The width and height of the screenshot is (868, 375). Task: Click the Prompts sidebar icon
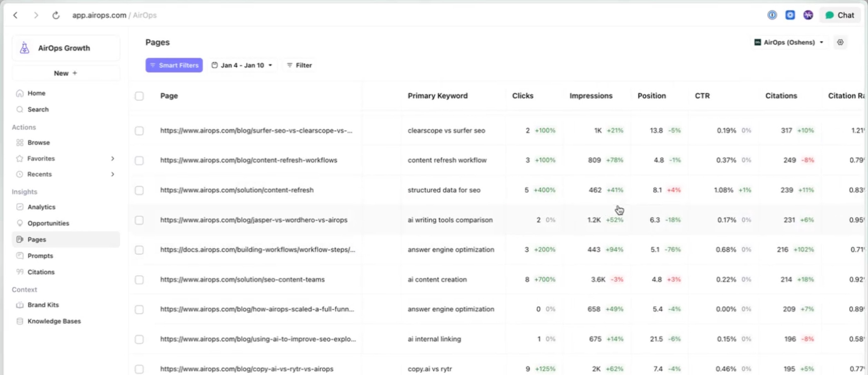[20, 255]
